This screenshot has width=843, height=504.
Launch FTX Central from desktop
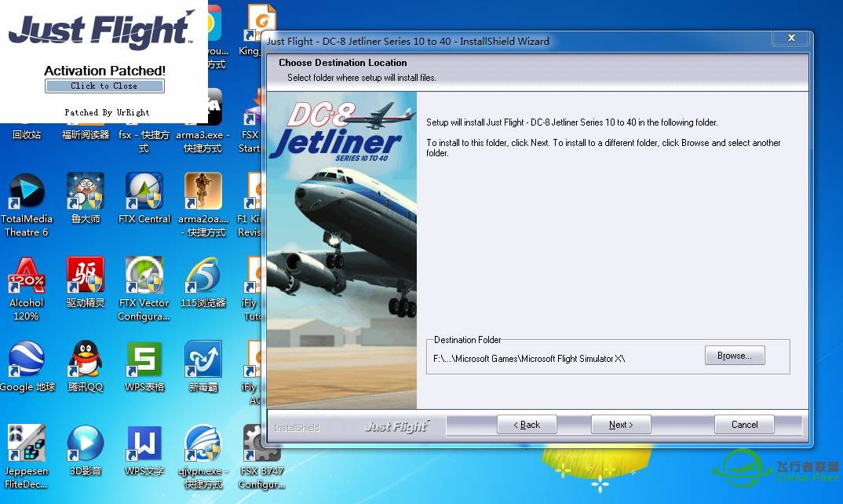click(x=144, y=198)
